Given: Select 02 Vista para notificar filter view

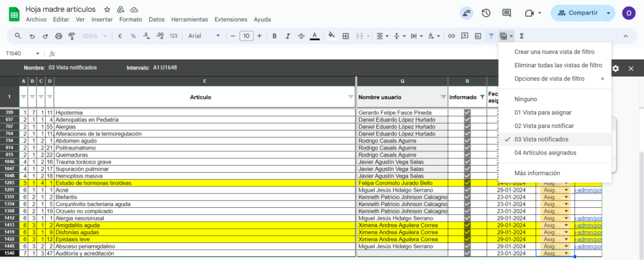Looking at the screenshot, I should pyautogui.click(x=543, y=126).
